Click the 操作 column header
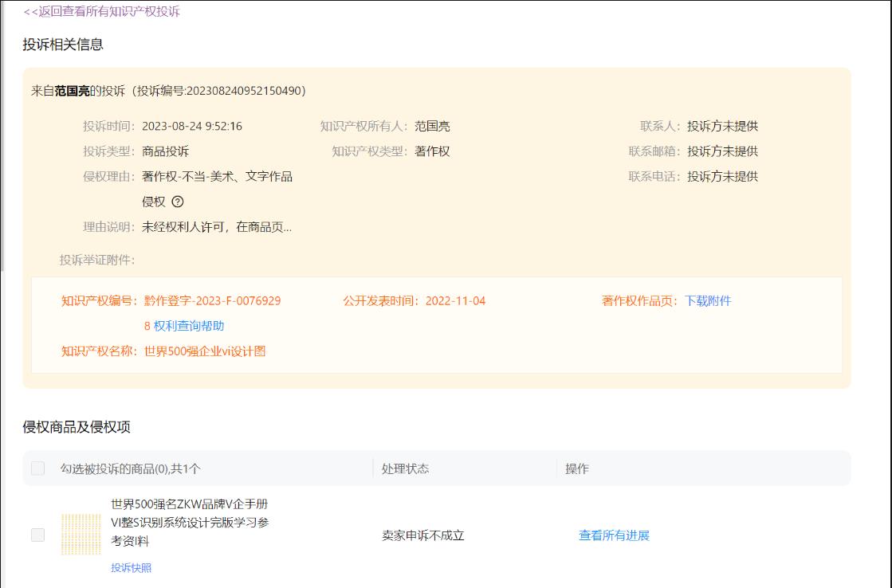 pos(577,468)
